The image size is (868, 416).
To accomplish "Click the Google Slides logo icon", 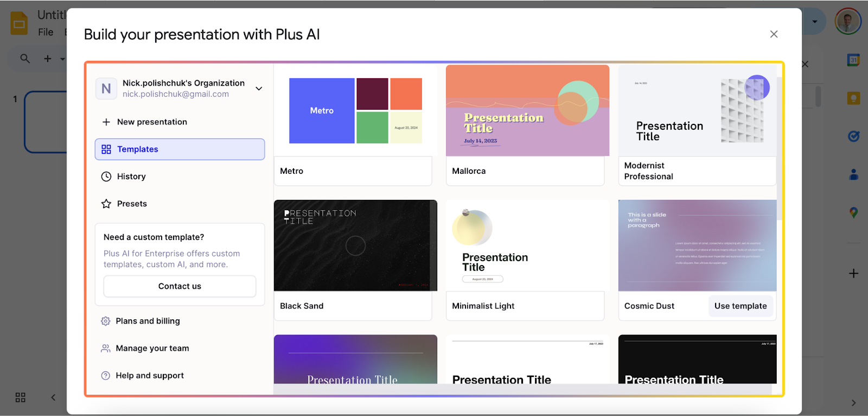I will [19, 23].
